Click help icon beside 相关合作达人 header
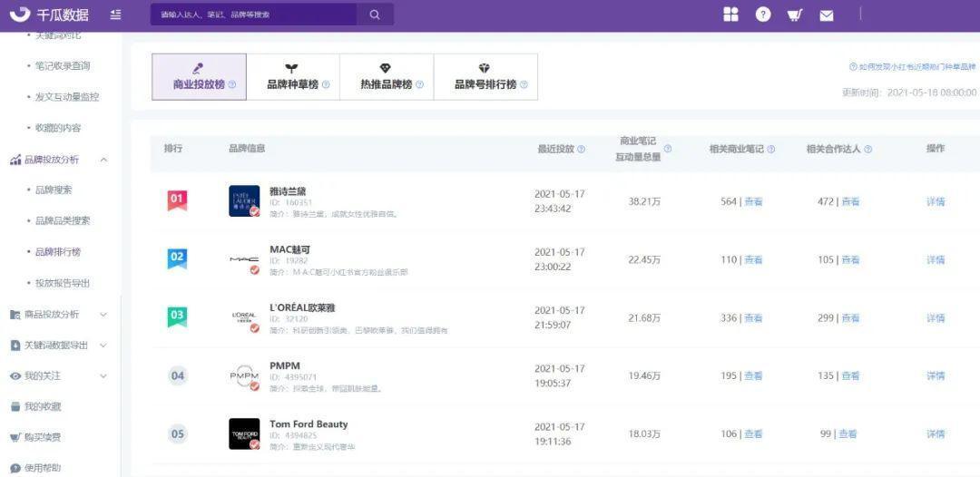Screen dimensions: 980x477 click(867, 150)
